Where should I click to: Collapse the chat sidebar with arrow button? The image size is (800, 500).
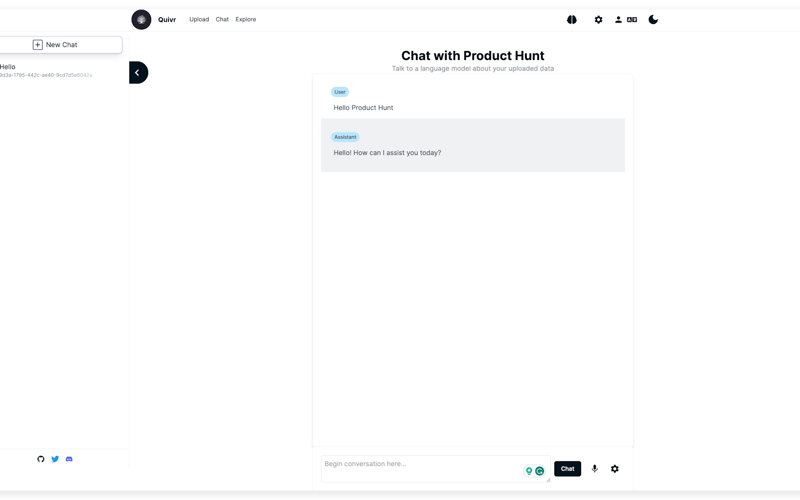coord(138,72)
